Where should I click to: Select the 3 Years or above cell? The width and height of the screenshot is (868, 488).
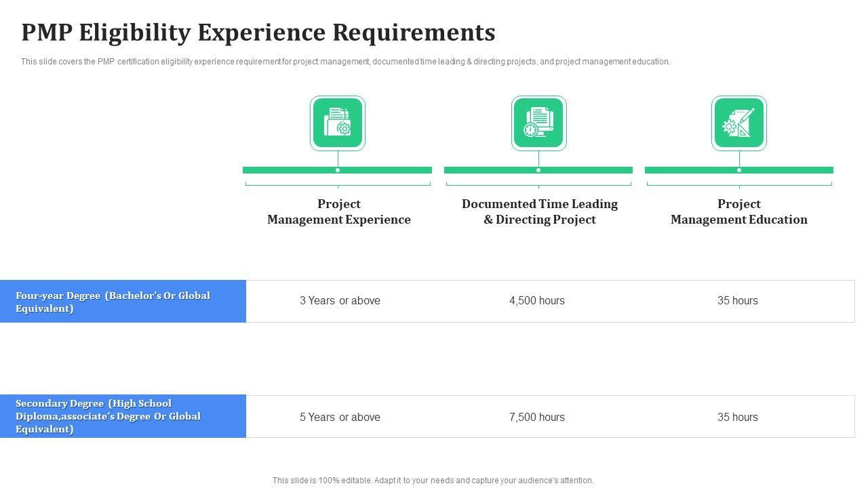coord(340,301)
